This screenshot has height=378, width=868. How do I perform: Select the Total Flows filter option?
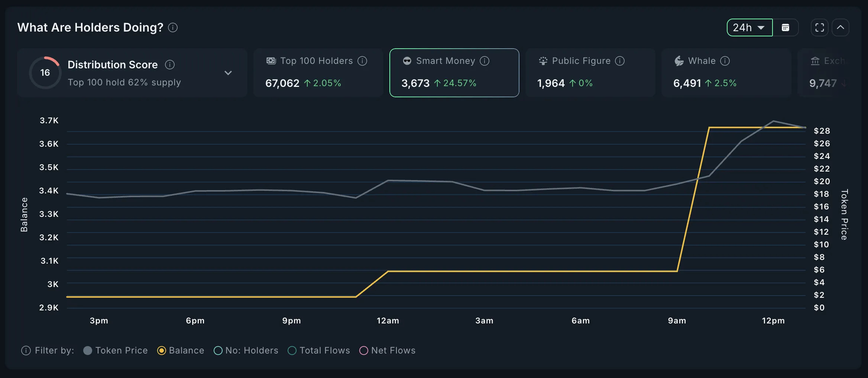(292, 350)
